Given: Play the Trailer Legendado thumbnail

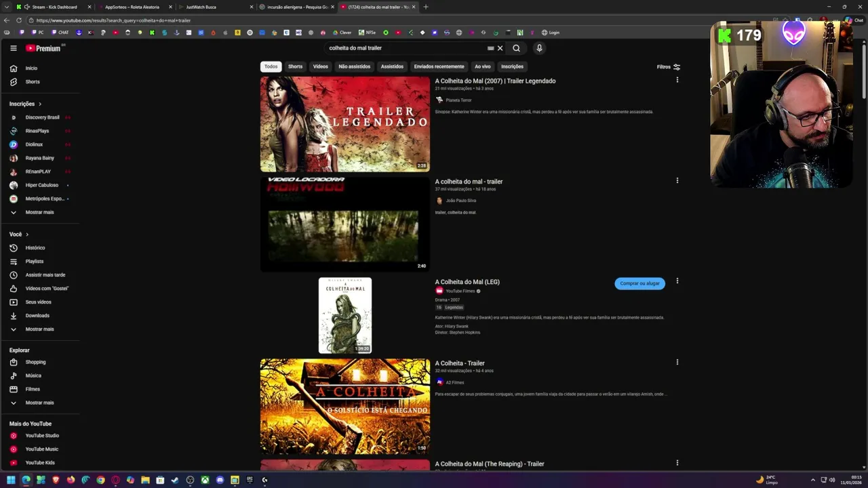Looking at the screenshot, I should (x=345, y=124).
